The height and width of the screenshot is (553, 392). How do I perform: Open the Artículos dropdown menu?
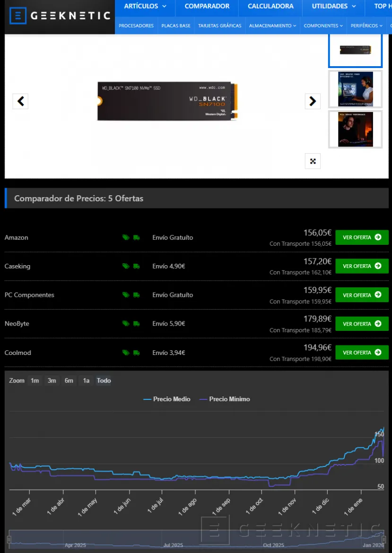click(145, 7)
